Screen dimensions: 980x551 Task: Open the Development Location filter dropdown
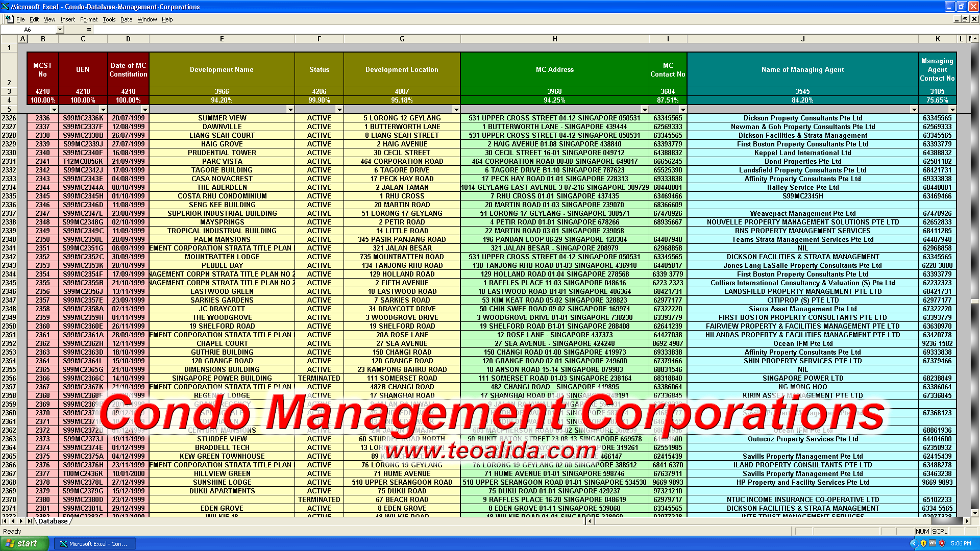tap(456, 110)
